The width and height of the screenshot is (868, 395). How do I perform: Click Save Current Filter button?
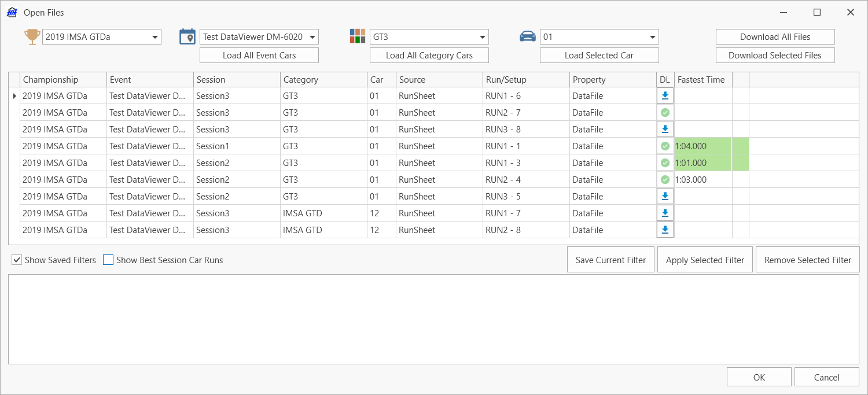click(x=610, y=260)
